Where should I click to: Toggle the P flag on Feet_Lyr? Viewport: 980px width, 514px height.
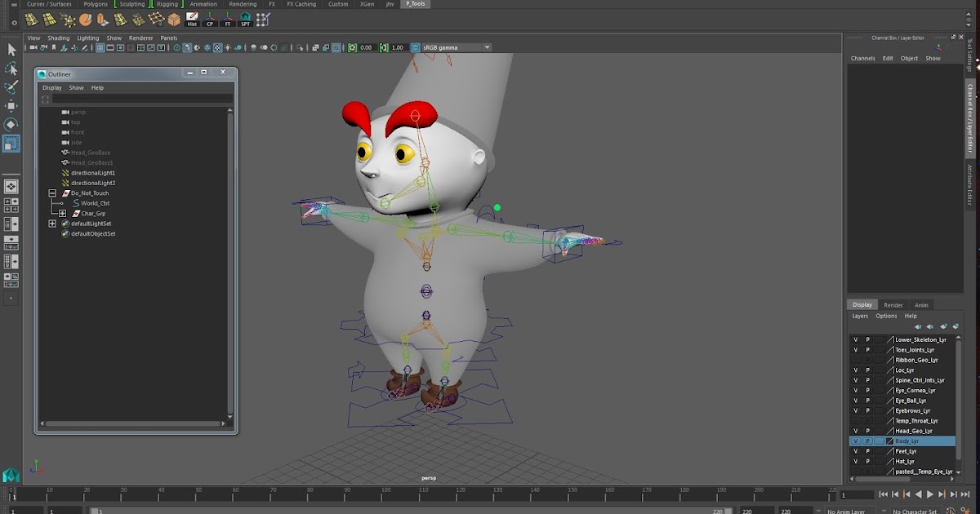[868, 450]
